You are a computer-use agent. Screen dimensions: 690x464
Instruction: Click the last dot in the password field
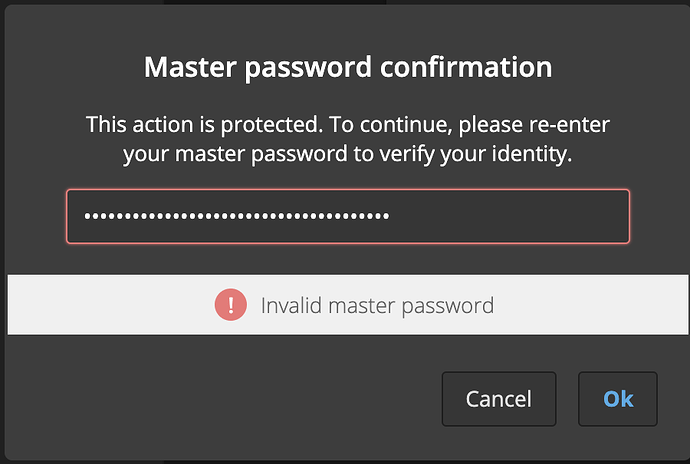click(386, 216)
